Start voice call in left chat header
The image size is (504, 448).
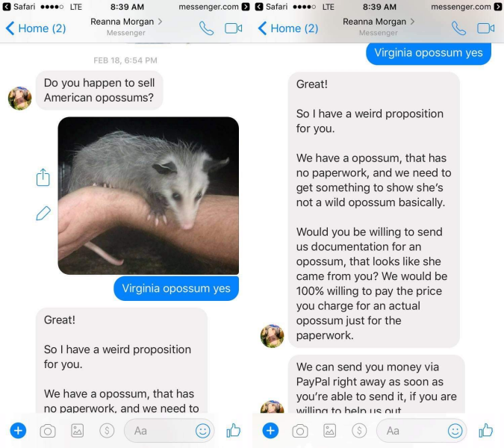(206, 28)
